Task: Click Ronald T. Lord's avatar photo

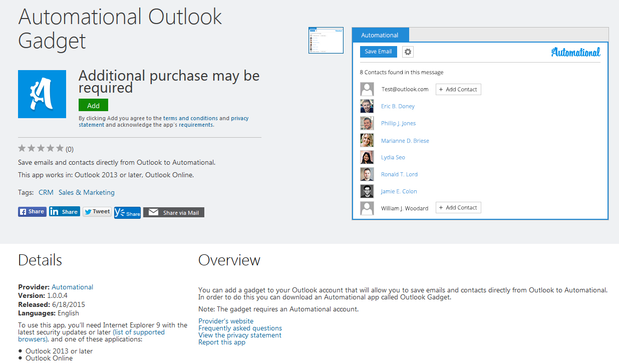Action: tap(367, 174)
